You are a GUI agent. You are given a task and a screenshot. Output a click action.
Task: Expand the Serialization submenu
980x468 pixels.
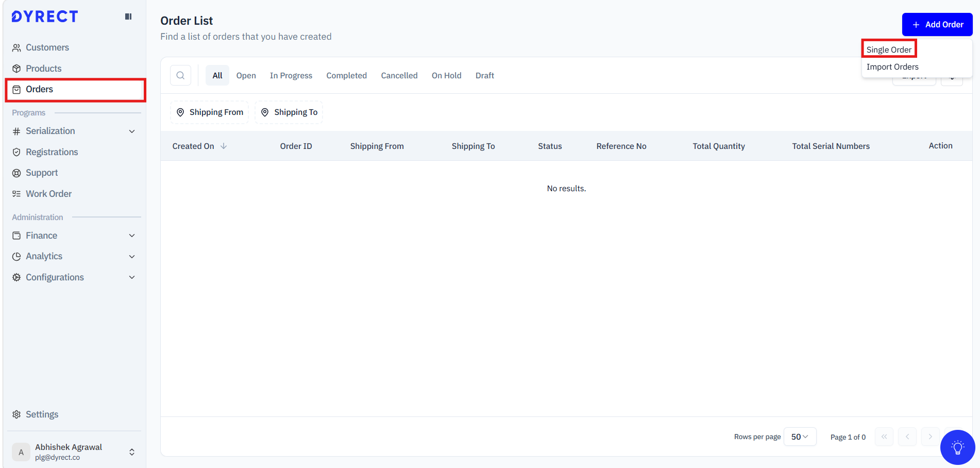pos(75,131)
